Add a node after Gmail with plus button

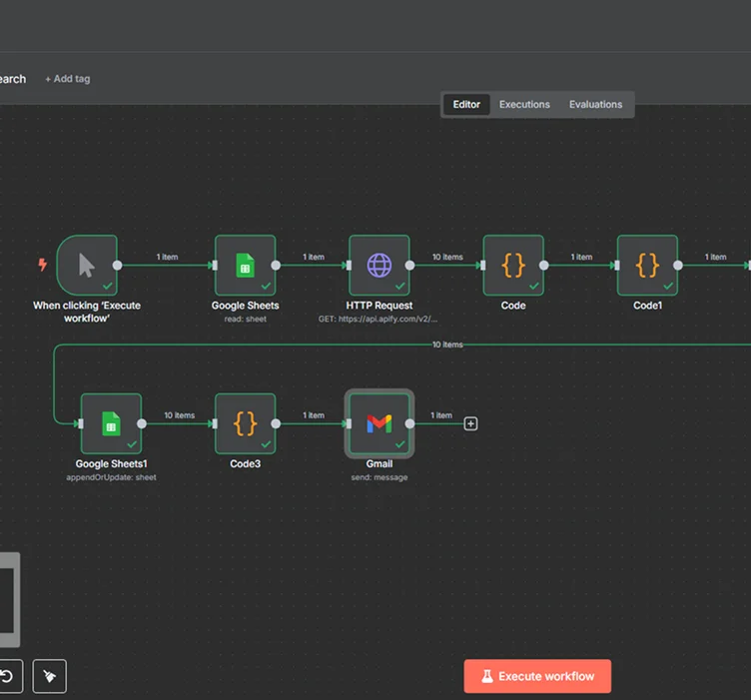pyautogui.click(x=471, y=423)
